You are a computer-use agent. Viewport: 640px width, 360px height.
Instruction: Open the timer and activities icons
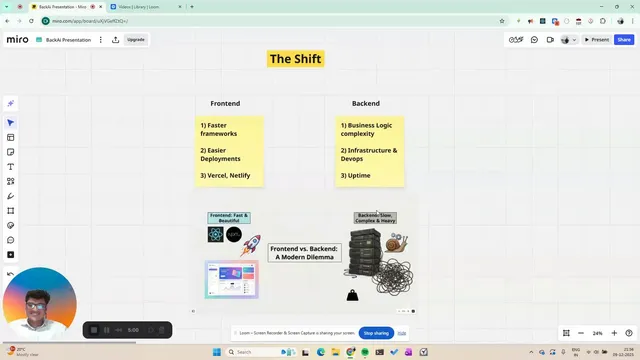point(516,40)
